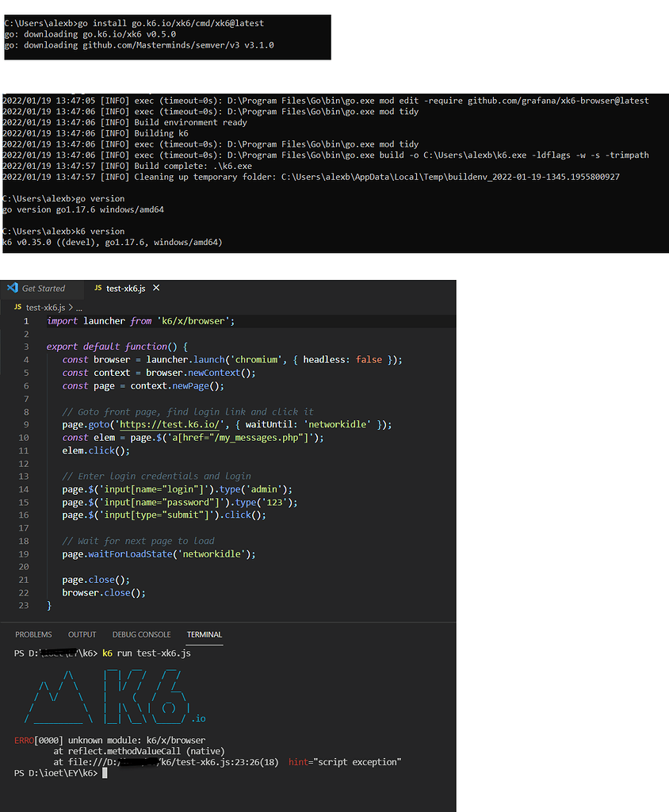Click the 'Wait for next page to load' comment
This screenshot has width=669, height=812.
tap(138, 541)
